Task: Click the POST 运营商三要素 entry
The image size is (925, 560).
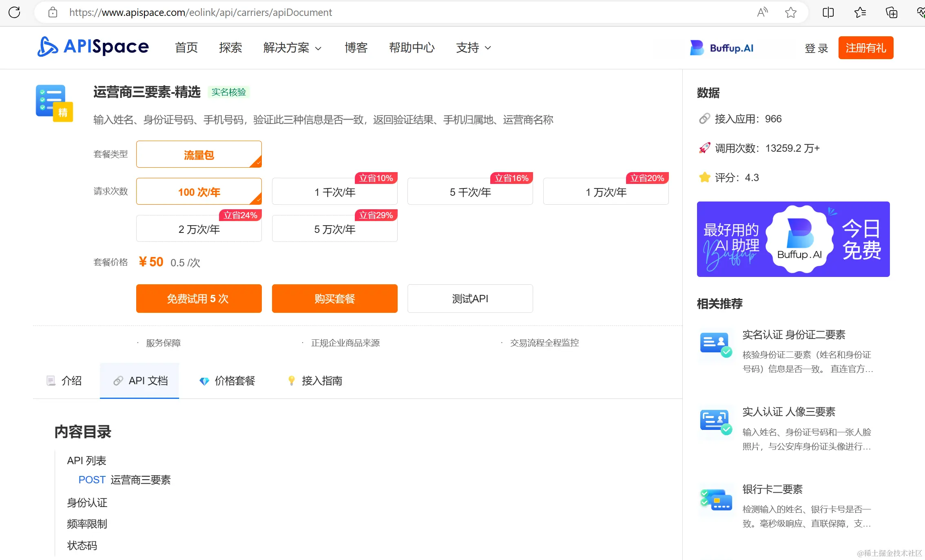Action: [x=124, y=480]
